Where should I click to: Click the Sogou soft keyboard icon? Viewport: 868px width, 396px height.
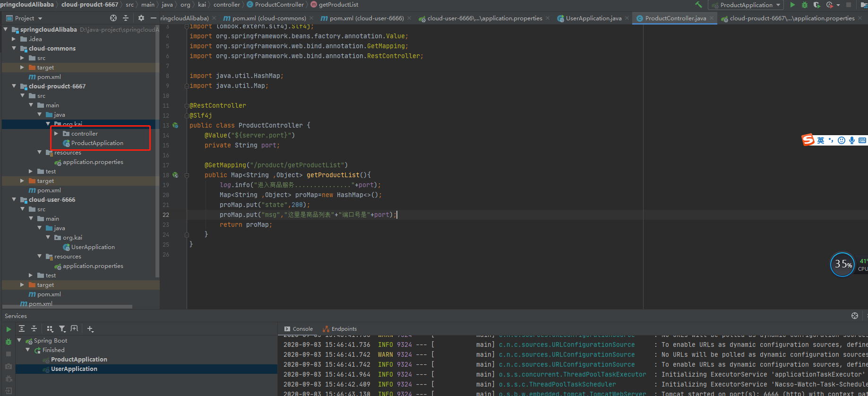(x=862, y=140)
